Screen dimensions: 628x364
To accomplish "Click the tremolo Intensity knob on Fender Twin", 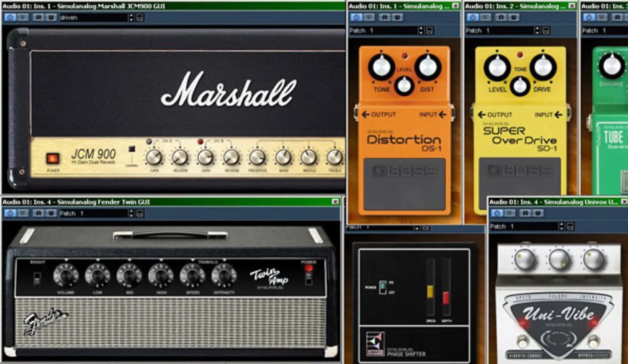I will (x=224, y=275).
